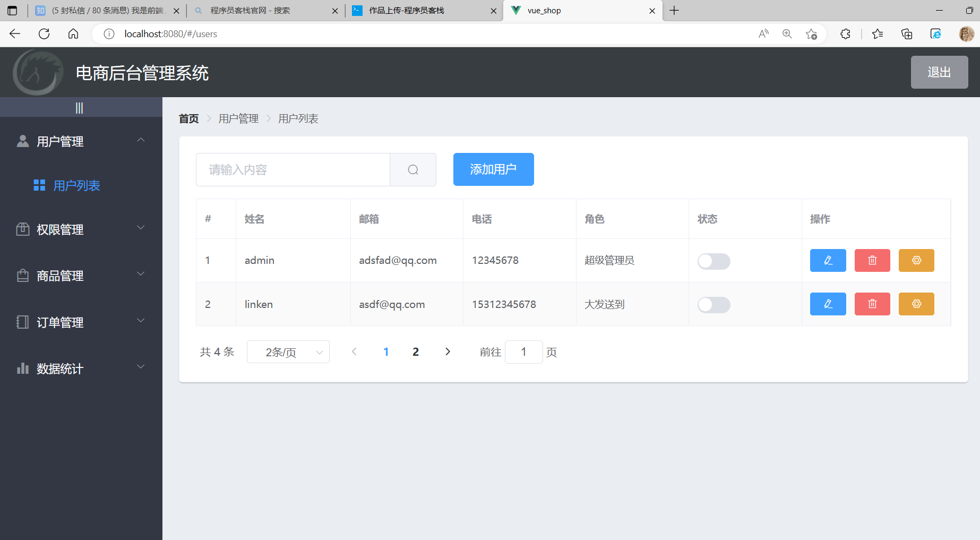Toggle the status switch for linken
980x540 pixels.
713,304
